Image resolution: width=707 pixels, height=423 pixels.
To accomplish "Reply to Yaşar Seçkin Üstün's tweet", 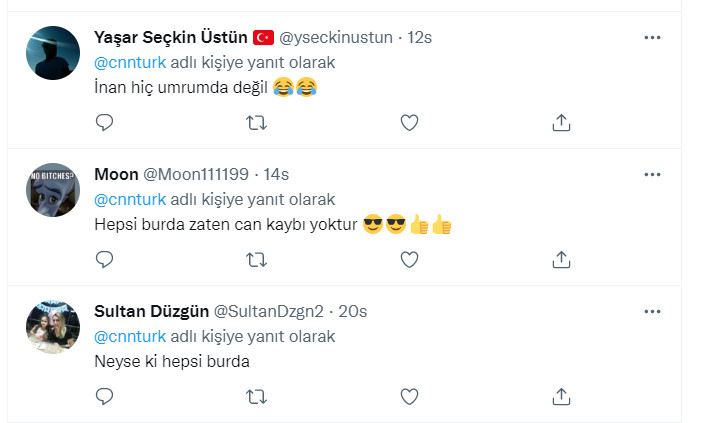I will coord(105,122).
